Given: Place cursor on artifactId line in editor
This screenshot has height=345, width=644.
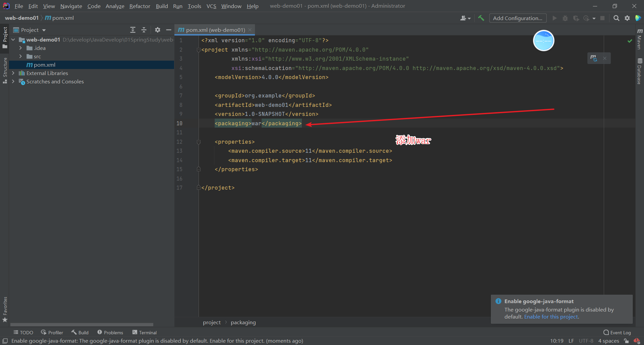Looking at the screenshot, I should (x=273, y=105).
